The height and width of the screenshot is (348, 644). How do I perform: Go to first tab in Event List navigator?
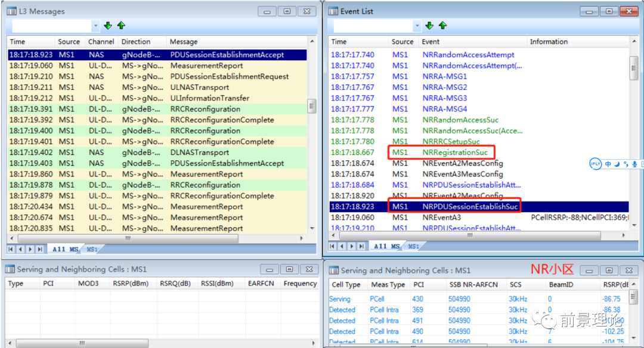(x=333, y=246)
